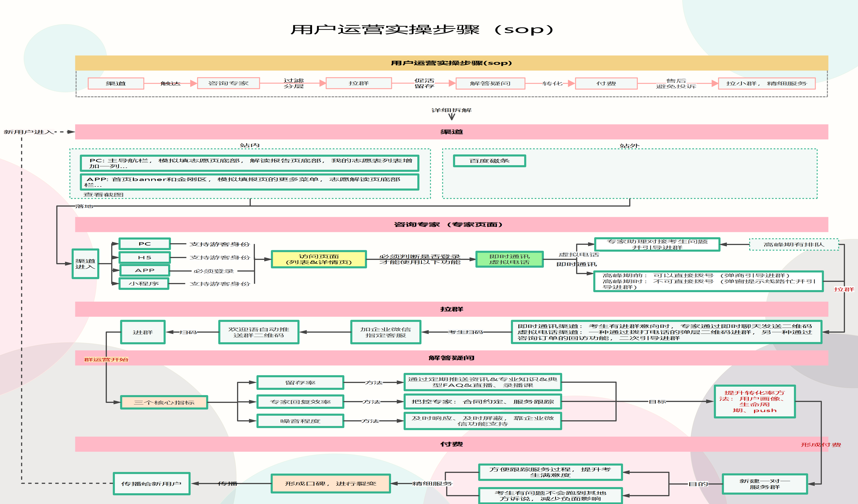Screen dimensions: 858x504
Task: Select the 三个核心指标 box
Action: (164, 402)
